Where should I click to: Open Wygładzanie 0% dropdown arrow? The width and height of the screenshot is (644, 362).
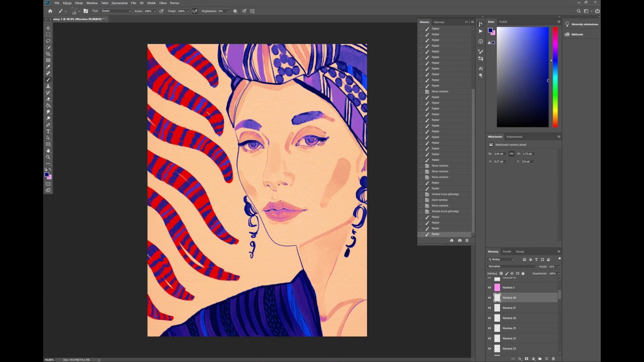[228, 11]
